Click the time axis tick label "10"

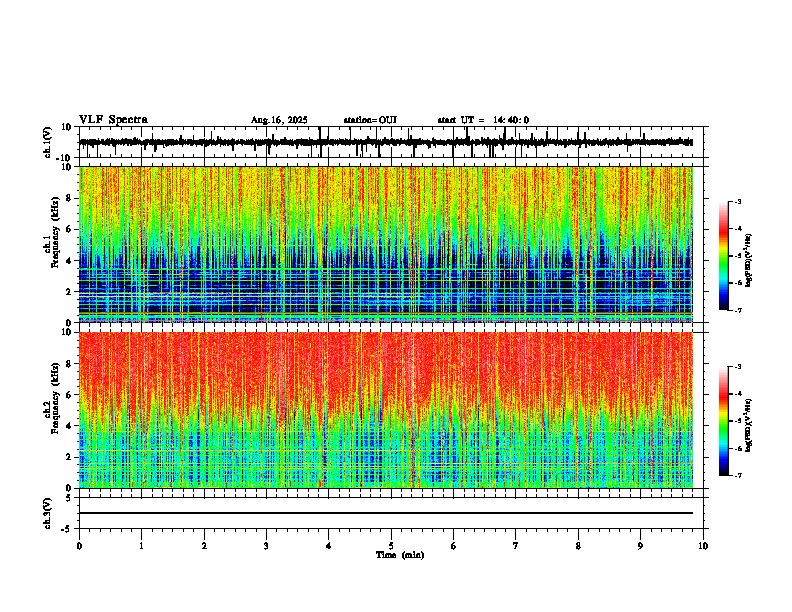(703, 546)
